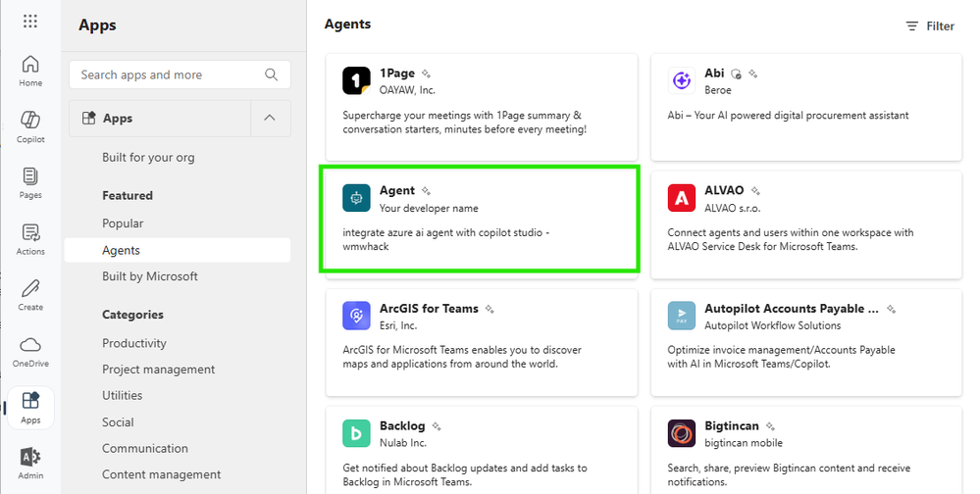Image resolution: width=980 pixels, height=494 pixels.
Task: Collapse the Apps section chevron
Action: click(x=270, y=118)
